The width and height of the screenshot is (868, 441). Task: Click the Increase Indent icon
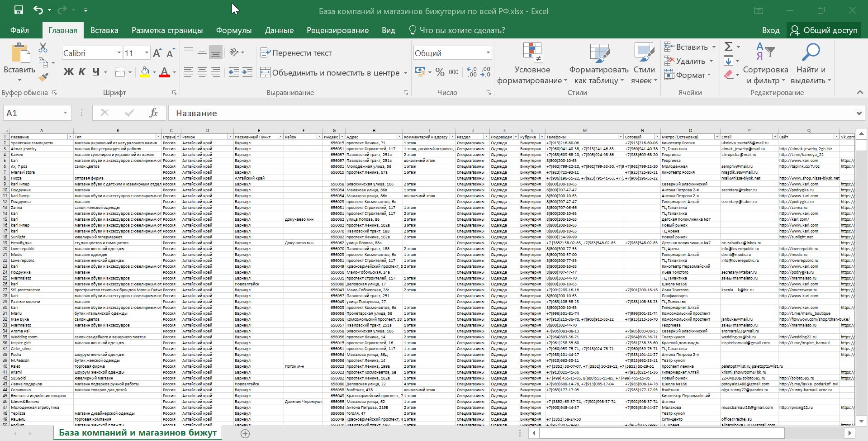[x=247, y=72]
